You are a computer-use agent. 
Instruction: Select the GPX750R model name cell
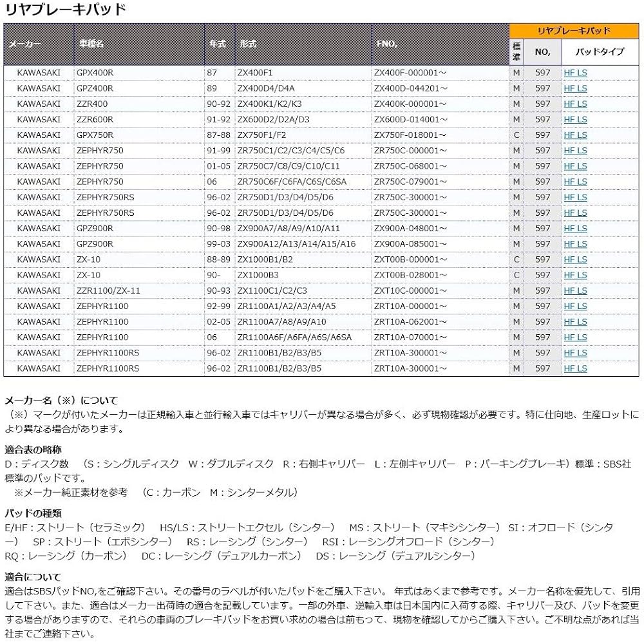pos(139,135)
